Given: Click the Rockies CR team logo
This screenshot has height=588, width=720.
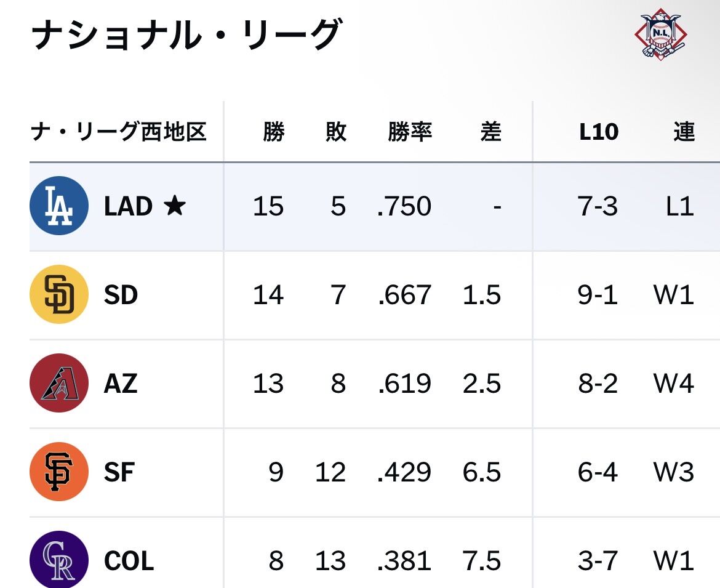Looking at the screenshot, I should click(59, 560).
